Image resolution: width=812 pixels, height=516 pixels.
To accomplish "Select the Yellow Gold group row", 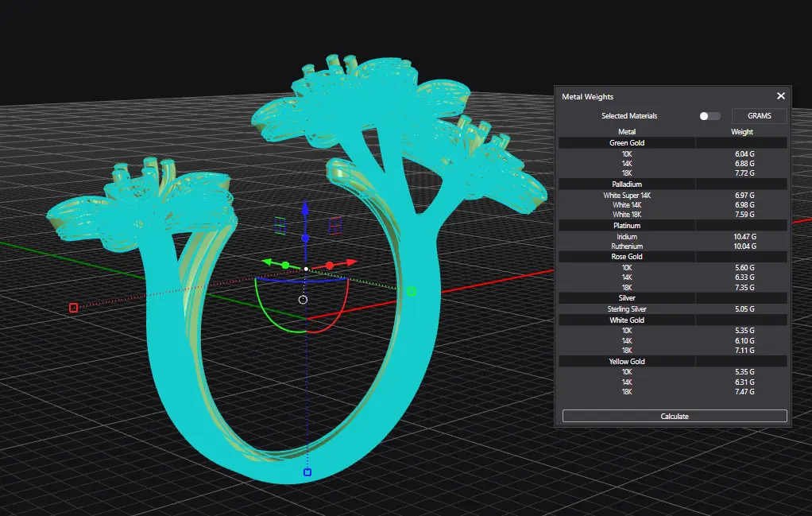I will (673, 362).
